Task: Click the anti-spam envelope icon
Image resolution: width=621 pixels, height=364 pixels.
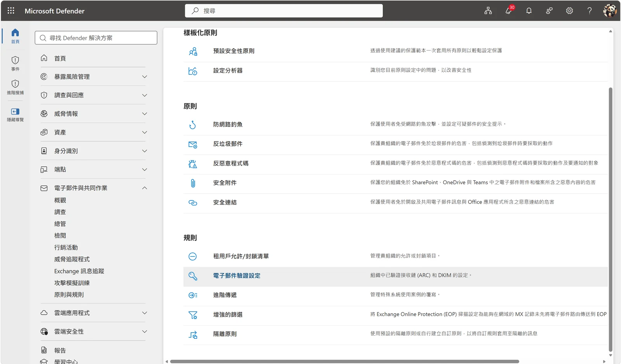Action: (x=193, y=145)
